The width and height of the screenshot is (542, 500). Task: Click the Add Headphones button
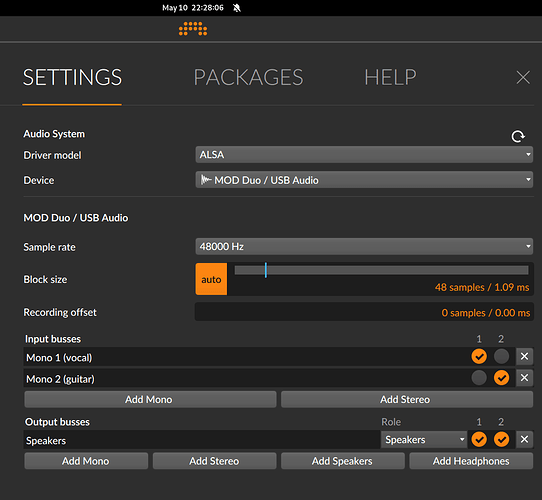pyautogui.click(x=471, y=461)
